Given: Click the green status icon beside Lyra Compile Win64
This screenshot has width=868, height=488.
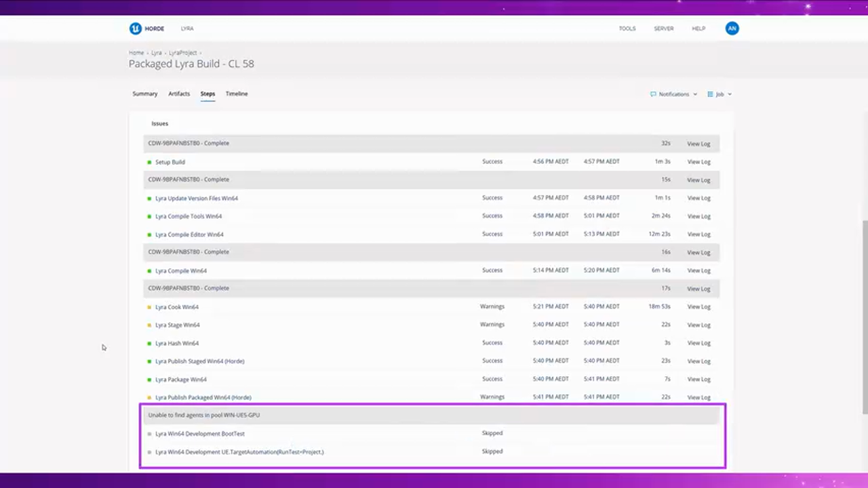Looking at the screenshot, I should click(149, 270).
